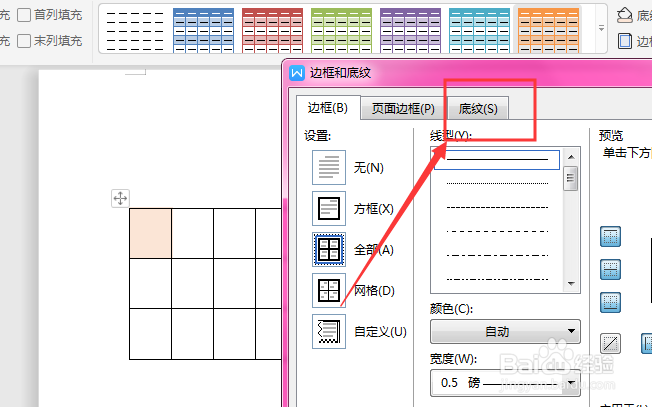This screenshot has height=407, width=652.
Task: Apply the green table style
Action: pos(341,30)
